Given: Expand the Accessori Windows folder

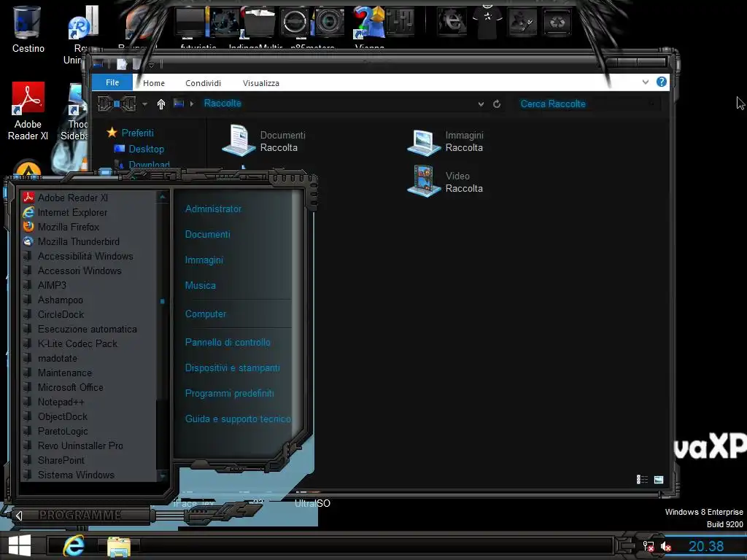Looking at the screenshot, I should [x=79, y=271].
